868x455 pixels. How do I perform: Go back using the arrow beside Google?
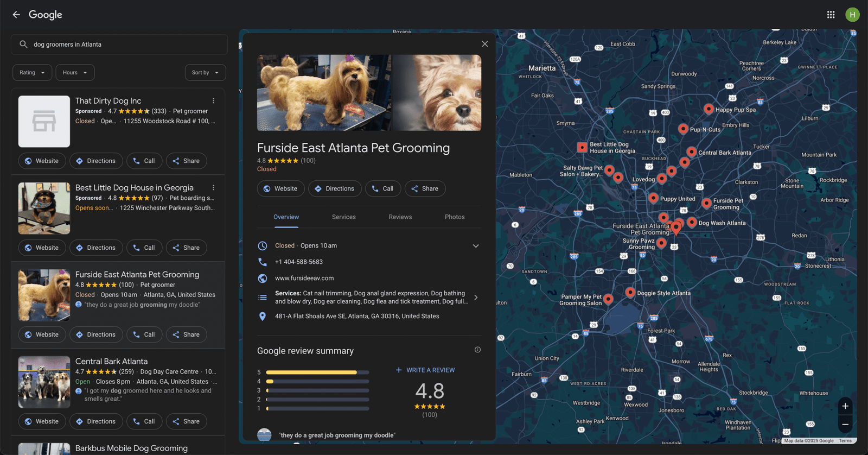[x=16, y=15]
